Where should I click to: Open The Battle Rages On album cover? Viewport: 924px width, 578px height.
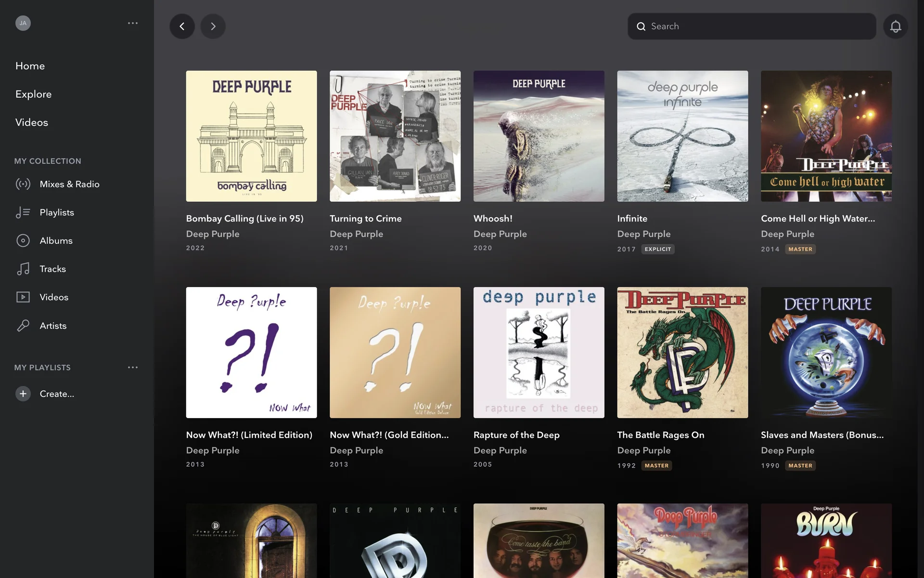(x=682, y=353)
